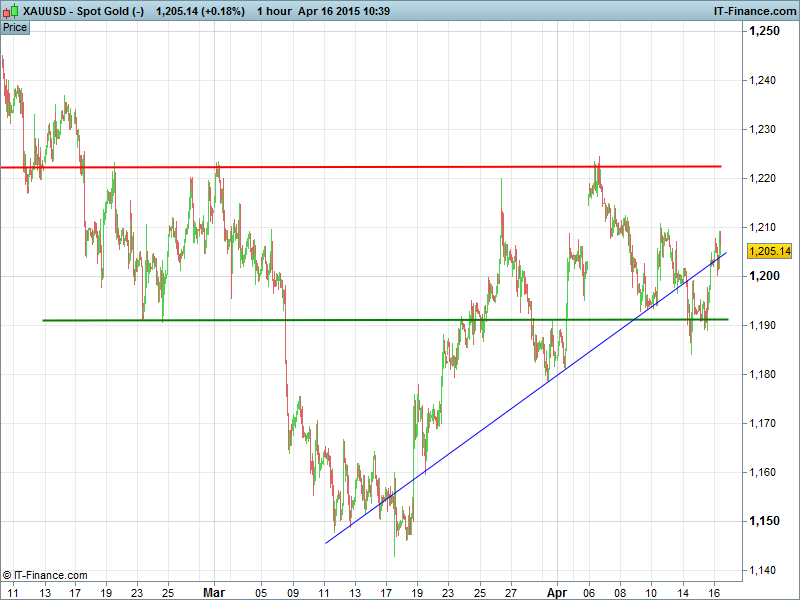Select the Mar marker on the date axis
The image size is (800, 600).
215,591
